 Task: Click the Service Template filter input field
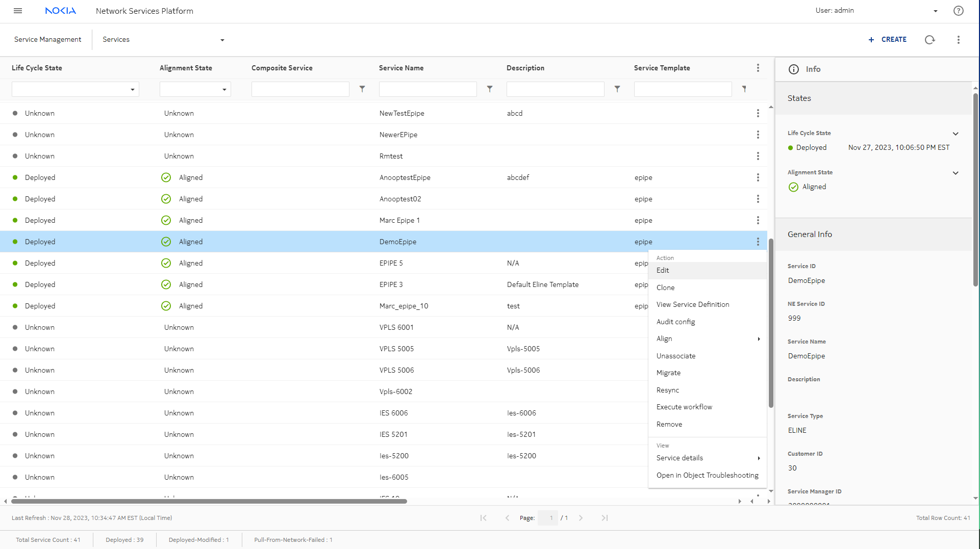[683, 89]
